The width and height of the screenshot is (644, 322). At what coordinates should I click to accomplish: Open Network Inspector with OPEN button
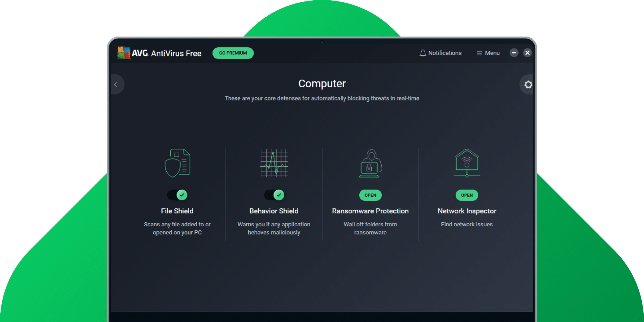pyautogui.click(x=467, y=195)
